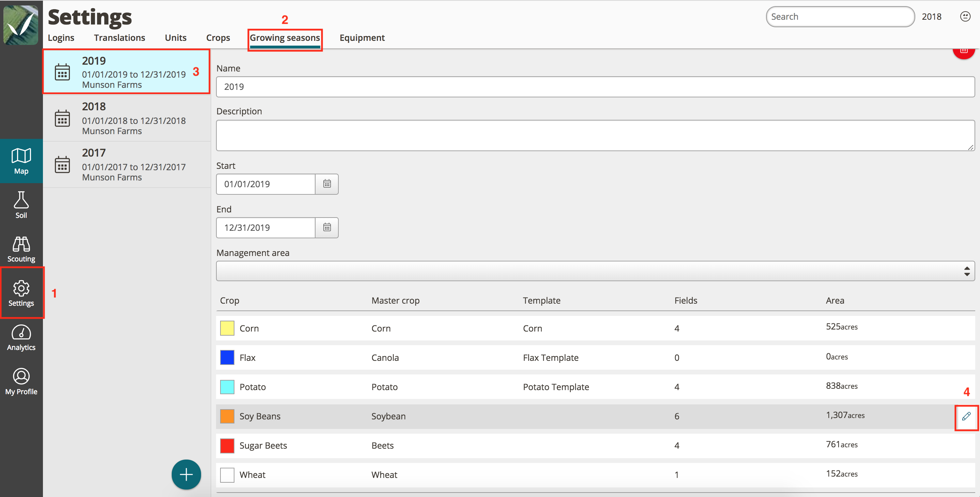Expand the Management area dropdown
This screenshot has height=497, width=980.
(595, 271)
